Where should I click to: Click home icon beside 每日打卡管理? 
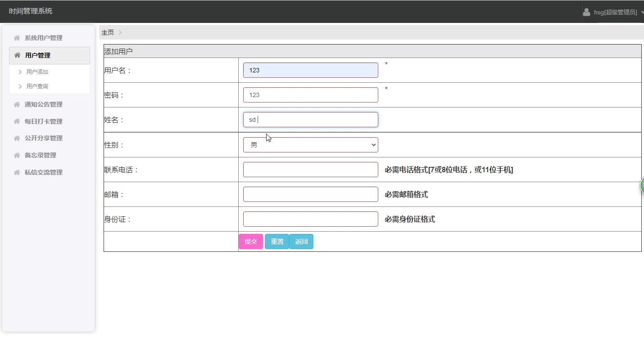click(17, 121)
